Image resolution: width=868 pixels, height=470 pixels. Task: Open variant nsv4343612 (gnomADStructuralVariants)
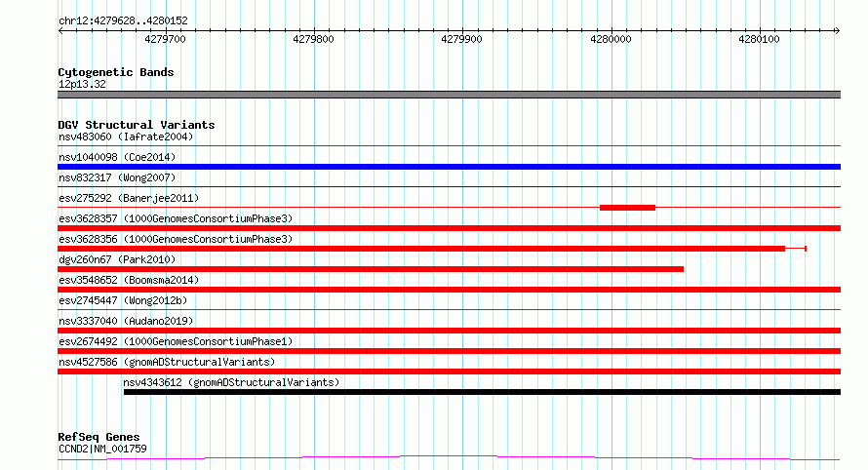point(231,382)
